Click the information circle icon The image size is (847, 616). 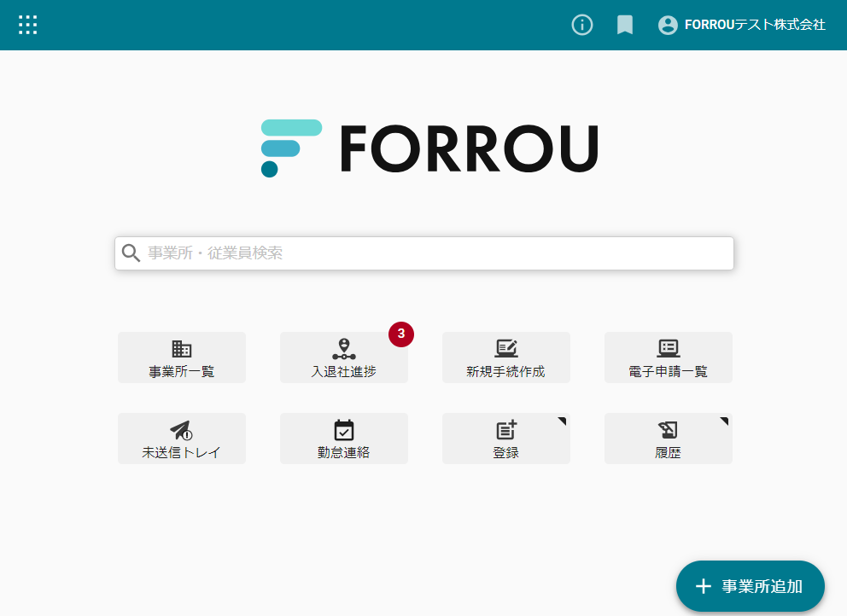[x=581, y=25]
